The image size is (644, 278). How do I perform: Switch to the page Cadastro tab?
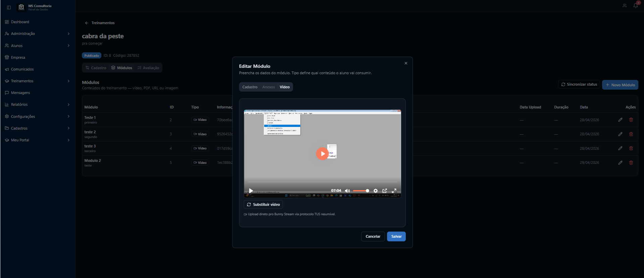coord(96,68)
